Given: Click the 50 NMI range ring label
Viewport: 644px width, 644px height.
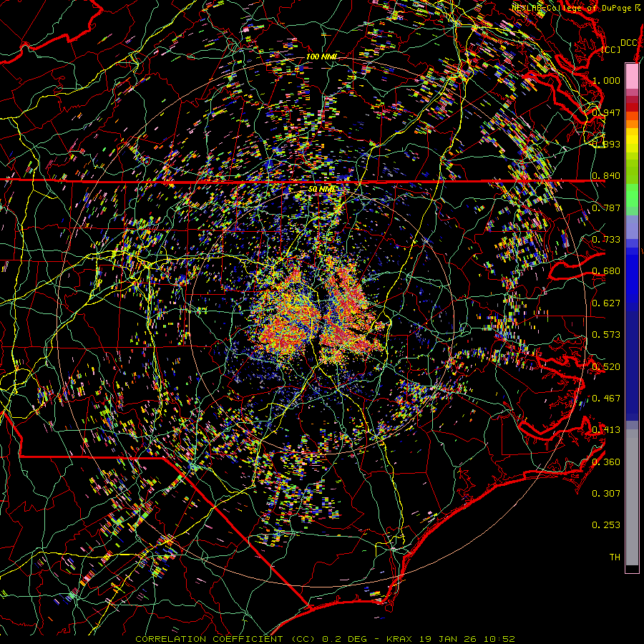Looking at the screenshot, I should click(321, 190).
